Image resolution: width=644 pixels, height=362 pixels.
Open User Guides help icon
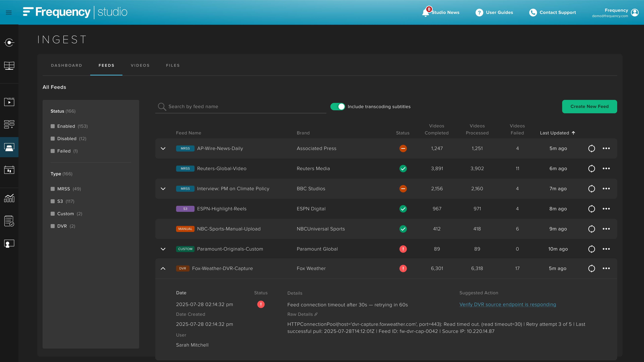click(x=479, y=13)
